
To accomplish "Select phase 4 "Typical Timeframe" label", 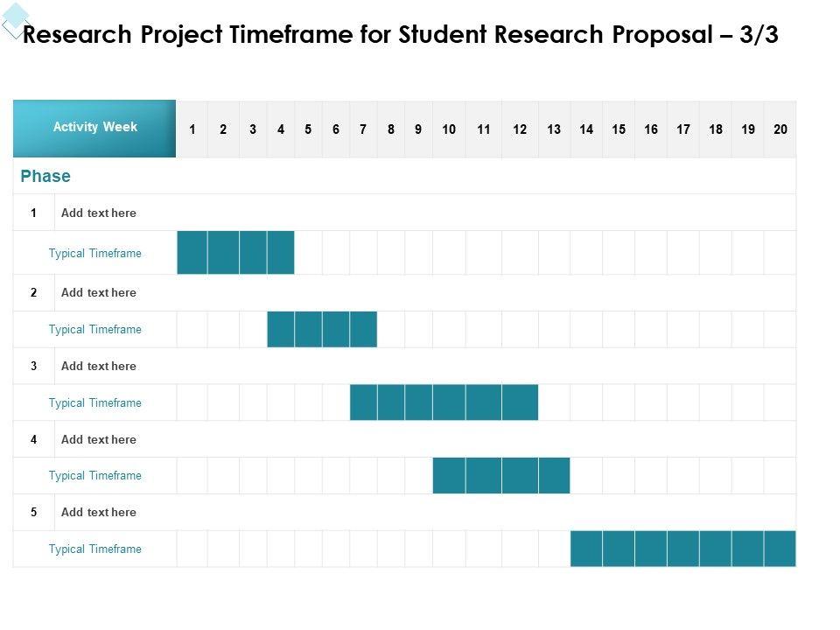I will pos(94,475).
